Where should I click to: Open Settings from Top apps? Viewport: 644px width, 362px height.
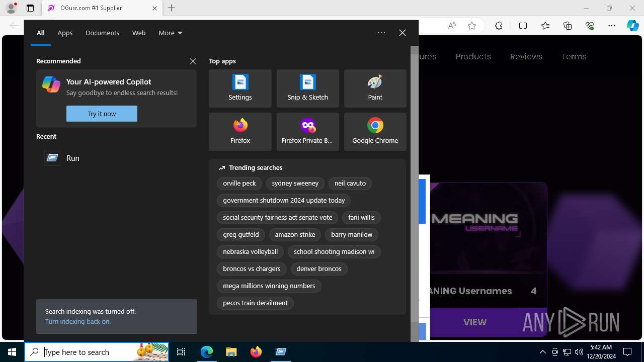coord(240,88)
